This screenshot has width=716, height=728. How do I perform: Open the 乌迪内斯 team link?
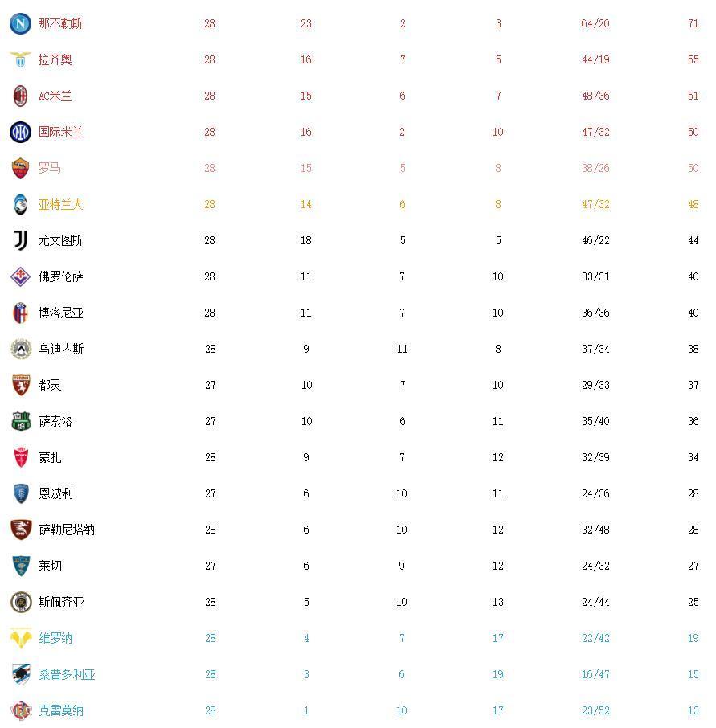coord(60,349)
